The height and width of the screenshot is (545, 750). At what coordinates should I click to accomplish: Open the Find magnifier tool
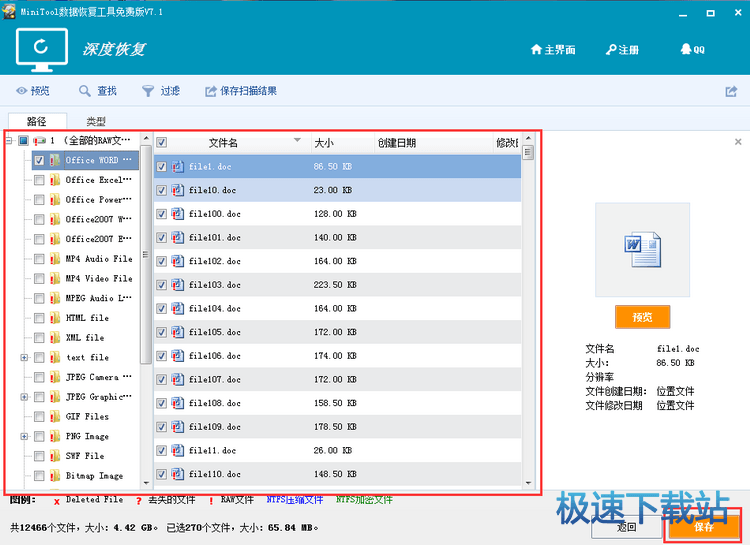click(x=84, y=91)
